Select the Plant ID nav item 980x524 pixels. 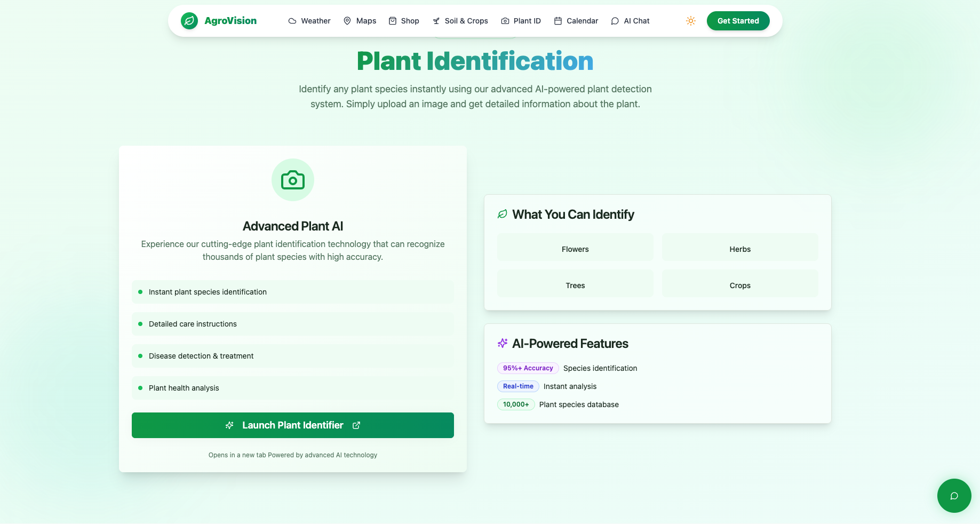click(x=521, y=21)
